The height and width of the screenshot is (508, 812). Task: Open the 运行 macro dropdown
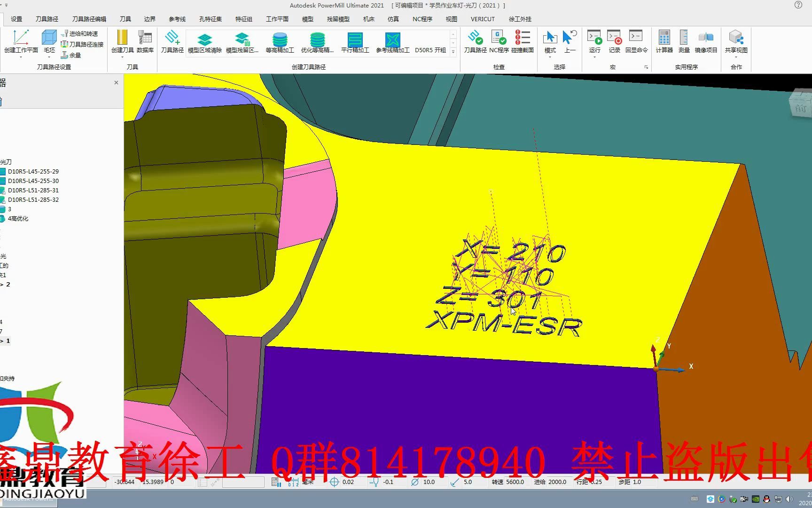click(594, 57)
